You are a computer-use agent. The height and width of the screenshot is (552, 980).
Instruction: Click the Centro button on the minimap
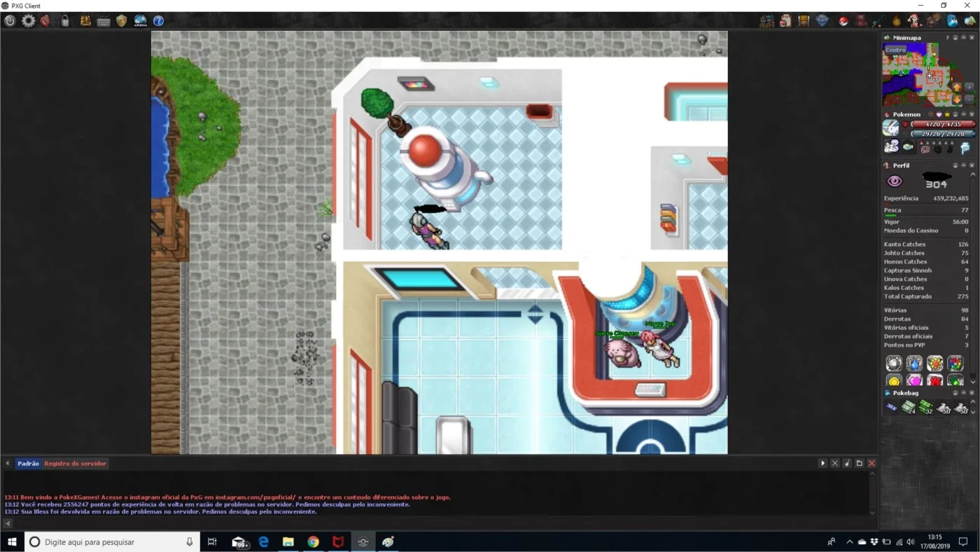895,50
